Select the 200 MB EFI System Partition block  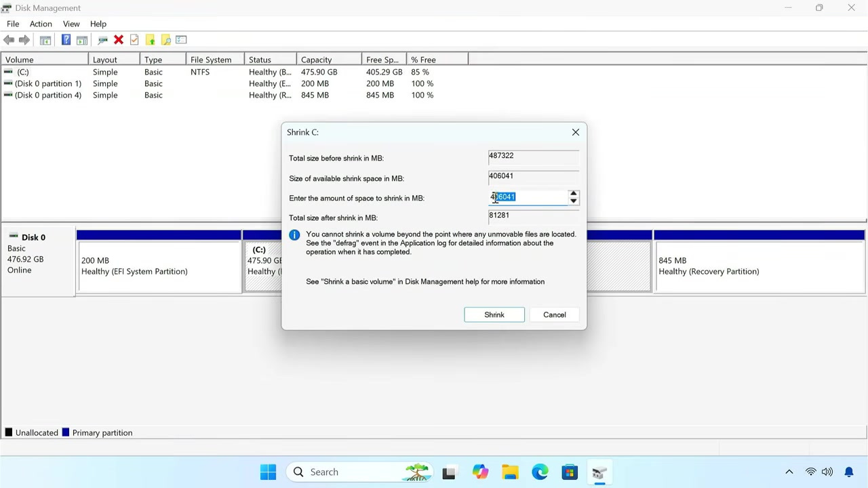coord(159,262)
